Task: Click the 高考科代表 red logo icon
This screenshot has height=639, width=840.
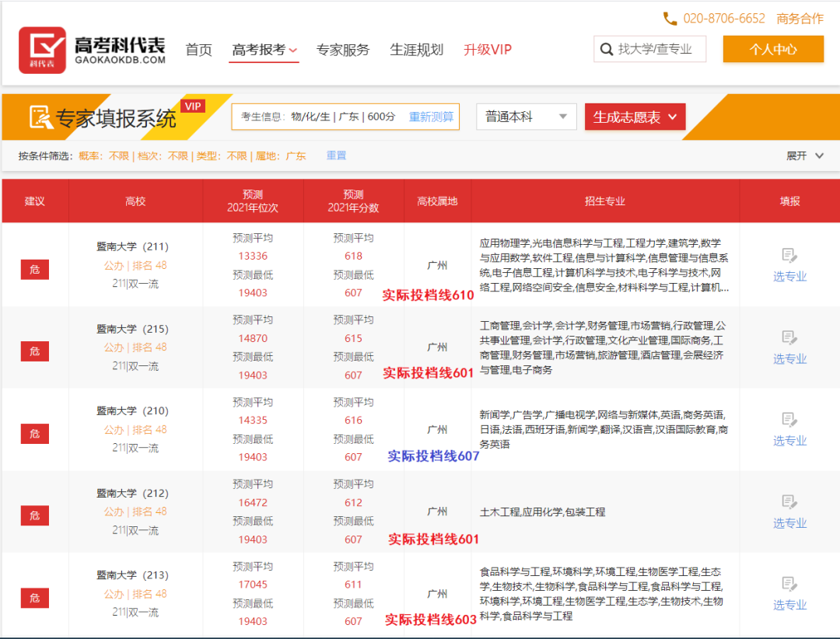Action: click(42, 50)
